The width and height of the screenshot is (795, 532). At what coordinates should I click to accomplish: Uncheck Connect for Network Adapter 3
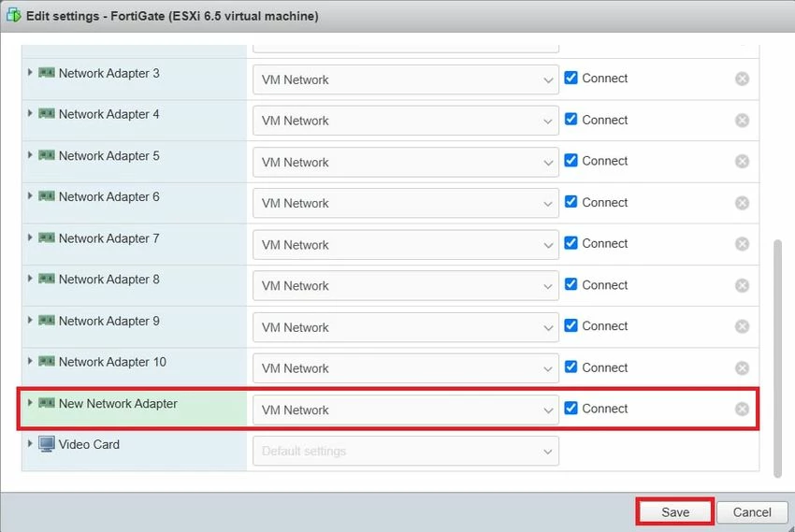tap(571, 78)
